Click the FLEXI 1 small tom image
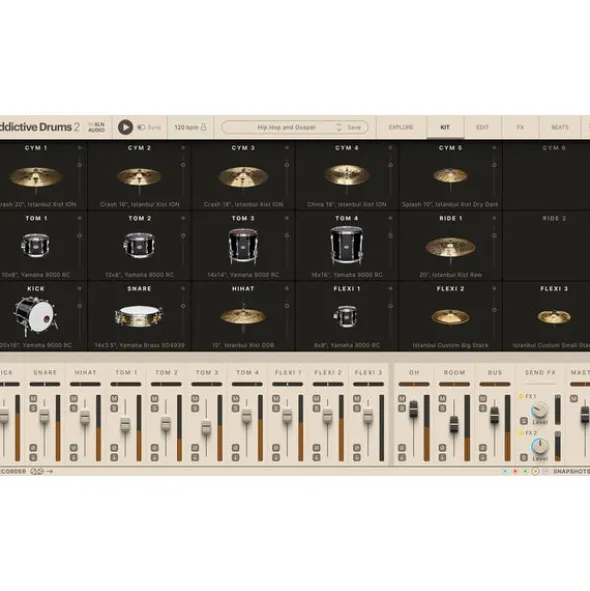Image resolution: width=590 pixels, height=591 pixels. point(347,316)
